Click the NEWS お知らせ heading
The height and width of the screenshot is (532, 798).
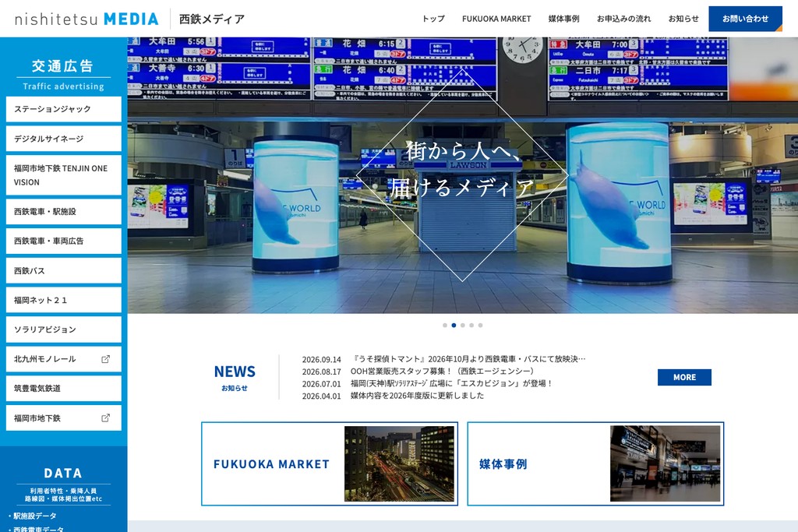[235, 377]
